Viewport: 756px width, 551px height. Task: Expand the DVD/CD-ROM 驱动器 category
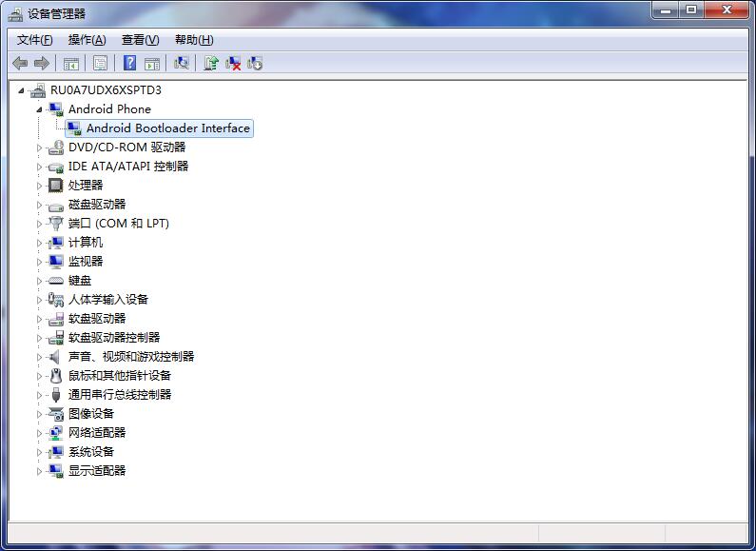[x=40, y=148]
